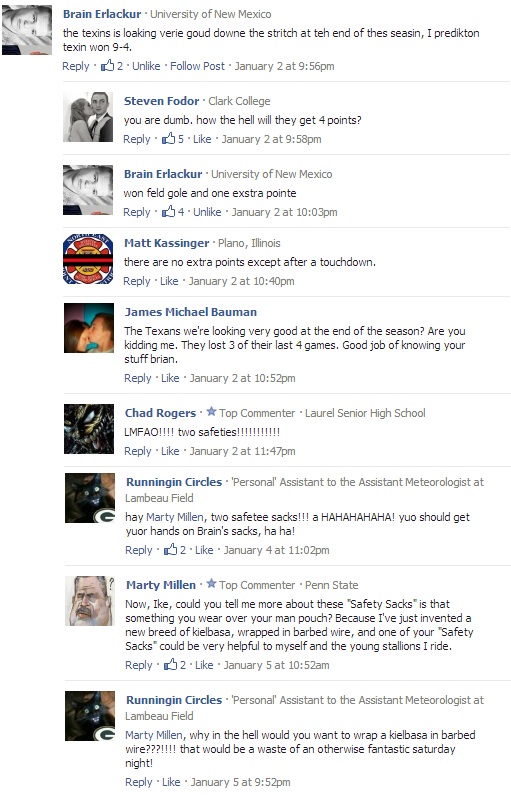The image size is (511, 802).
Task: Open Marty Millen's caricature avatar
Action: 90,600
